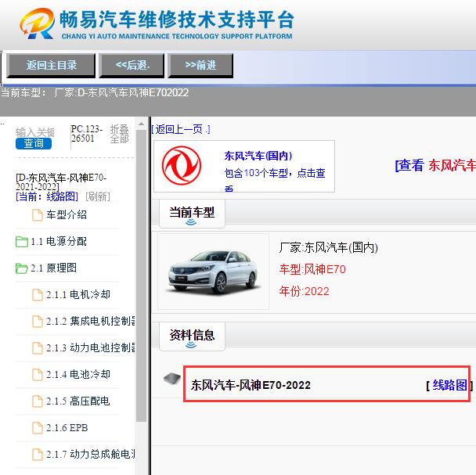The width and height of the screenshot is (476, 475).
Task: Click the 返回主目录 button
Action: 51,65
